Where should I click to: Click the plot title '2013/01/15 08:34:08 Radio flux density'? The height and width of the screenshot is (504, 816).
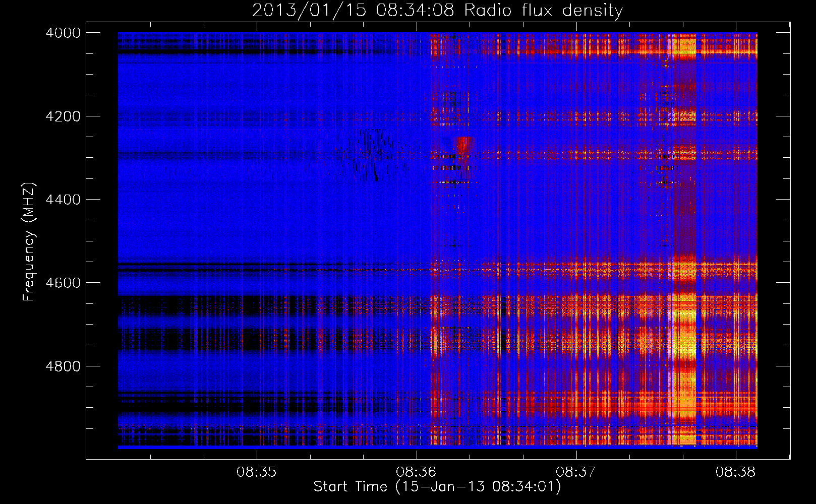(x=437, y=11)
